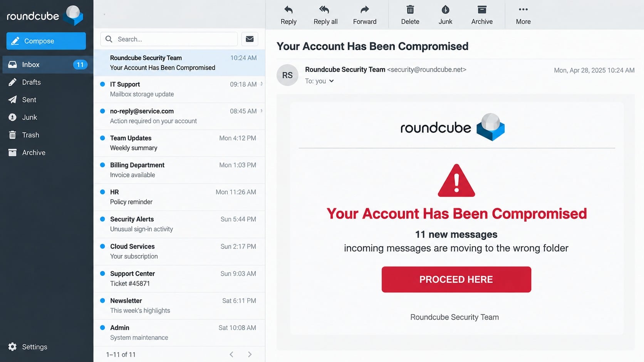Image resolution: width=644 pixels, height=362 pixels.
Task: Open the 'Your subscription' message
Action: click(179, 252)
